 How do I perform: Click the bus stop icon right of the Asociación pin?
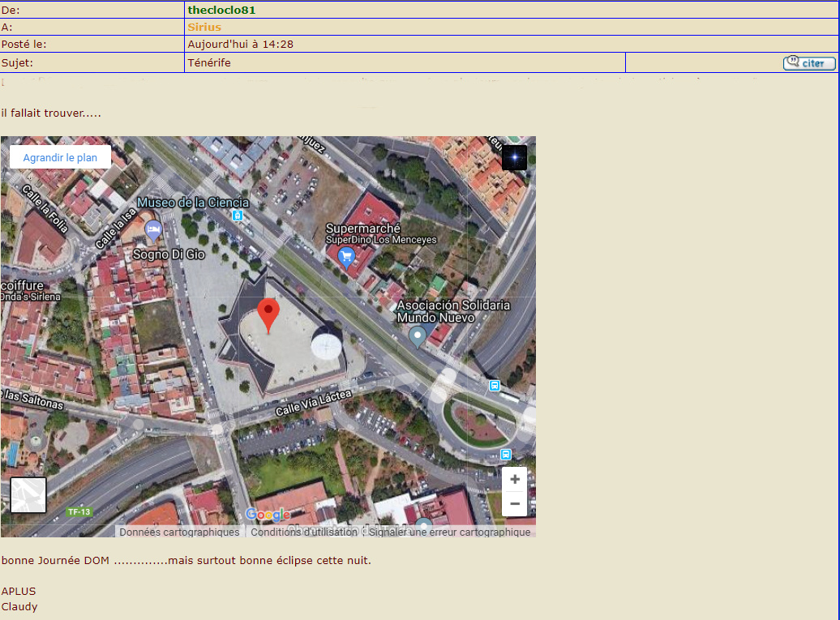click(x=495, y=386)
